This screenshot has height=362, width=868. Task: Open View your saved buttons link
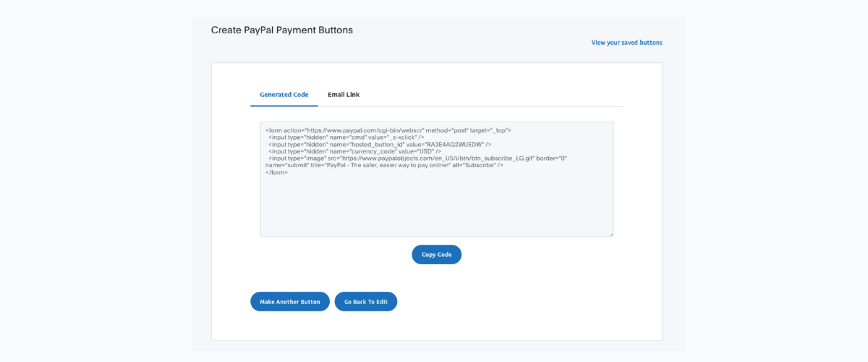pos(626,43)
